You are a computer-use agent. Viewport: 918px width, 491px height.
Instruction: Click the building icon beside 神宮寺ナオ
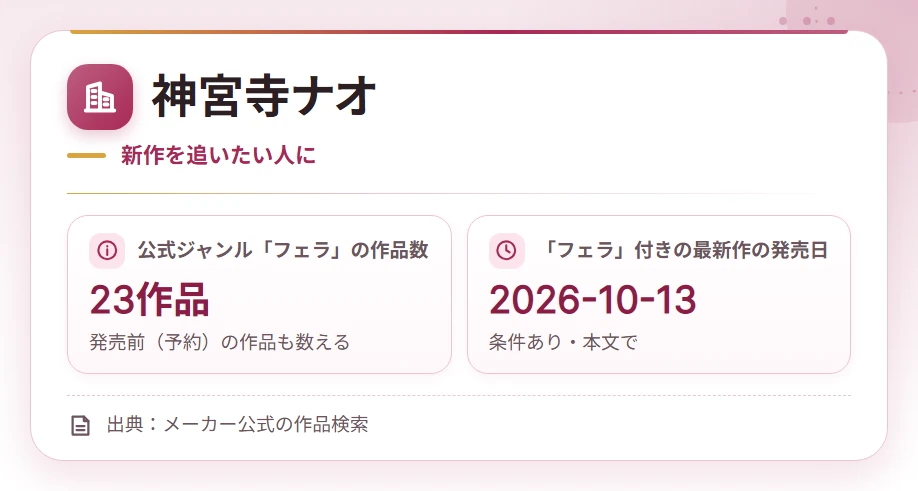pos(100,97)
